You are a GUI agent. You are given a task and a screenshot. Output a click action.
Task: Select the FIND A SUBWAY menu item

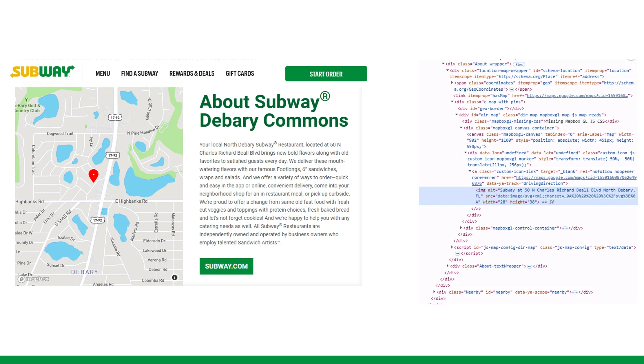(140, 74)
